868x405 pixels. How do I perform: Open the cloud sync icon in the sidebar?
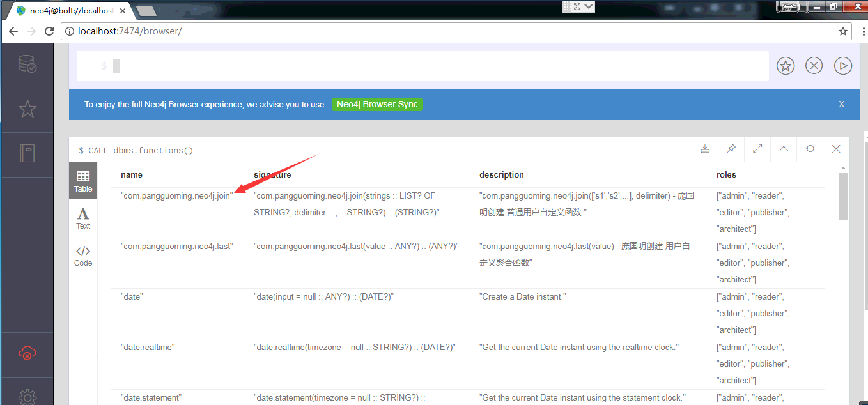27,353
